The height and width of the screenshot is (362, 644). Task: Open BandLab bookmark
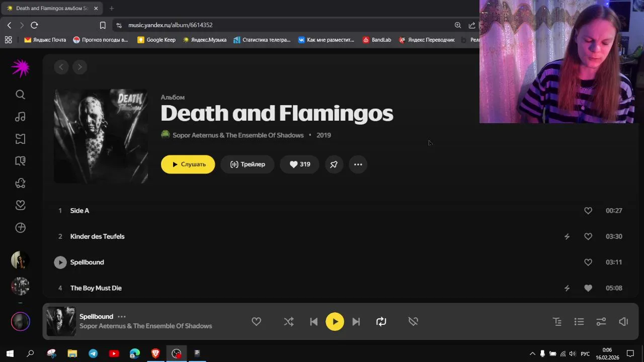tap(376, 40)
